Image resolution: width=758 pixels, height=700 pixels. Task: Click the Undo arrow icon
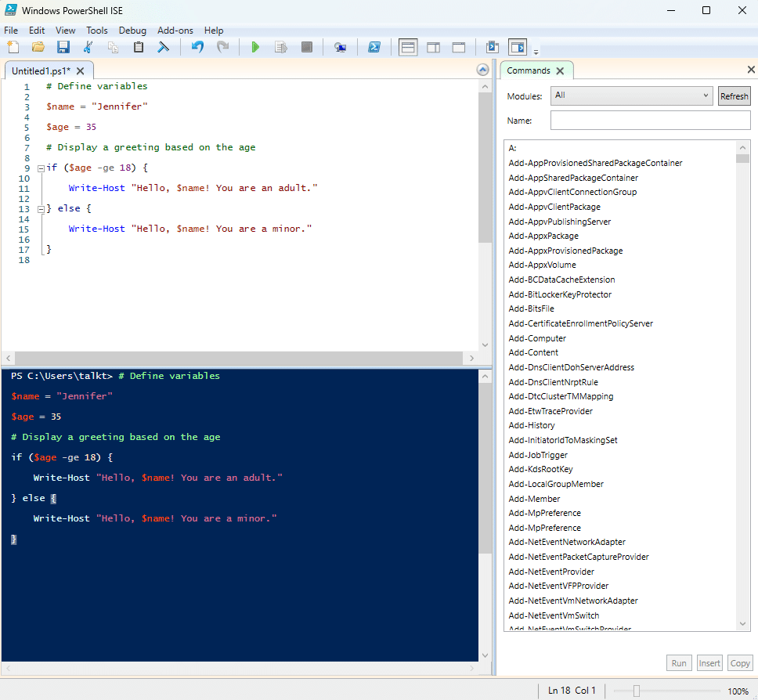[x=197, y=48]
